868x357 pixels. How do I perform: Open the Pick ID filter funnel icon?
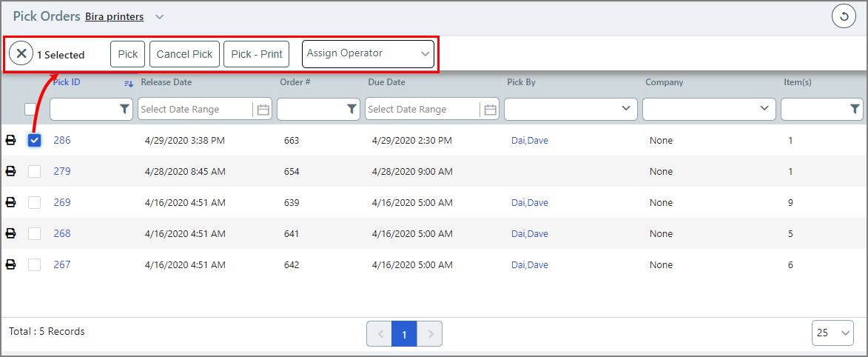click(124, 109)
